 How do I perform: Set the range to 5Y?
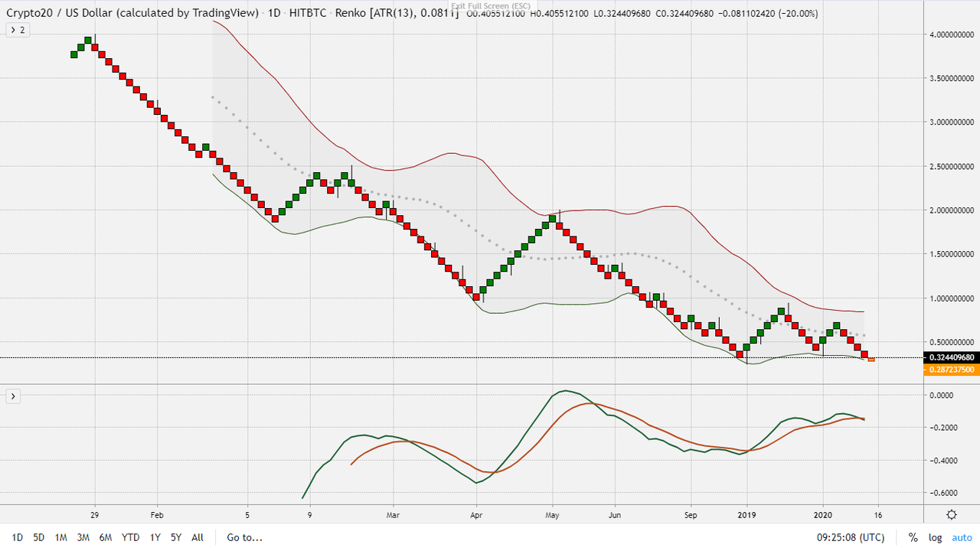point(176,537)
